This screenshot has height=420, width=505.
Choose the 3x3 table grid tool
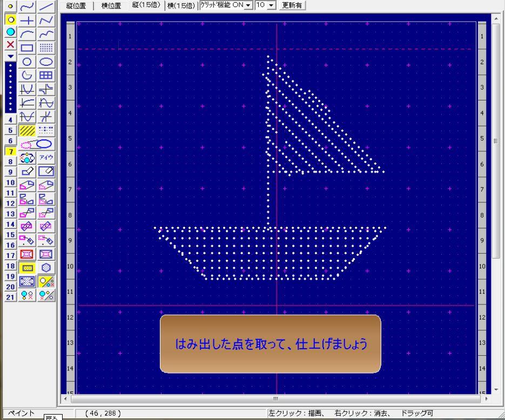click(x=46, y=76)
